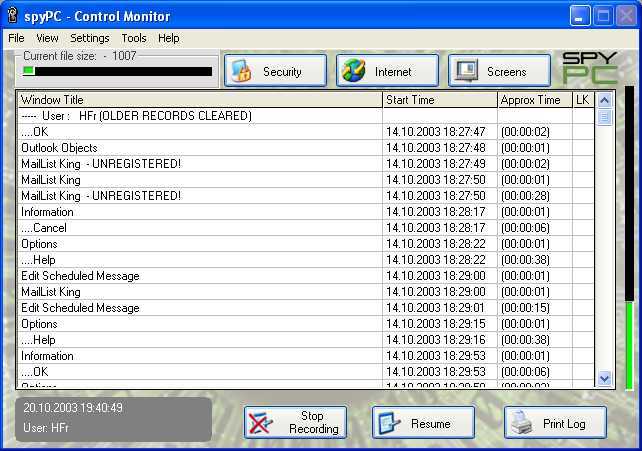Image resolution: width=642 pixels, height=451 pixels.
Task: Select 'MailList King' row at 18:27:50 lasting 00:00:01
Action: pyautogui.click(x=306, y=180)
